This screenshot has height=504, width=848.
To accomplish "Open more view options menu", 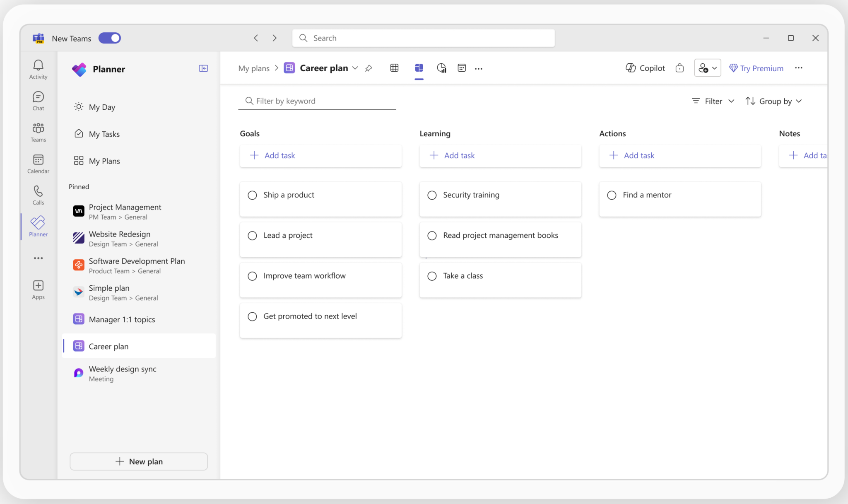I will pyautogui.click(x=479, y=68).
